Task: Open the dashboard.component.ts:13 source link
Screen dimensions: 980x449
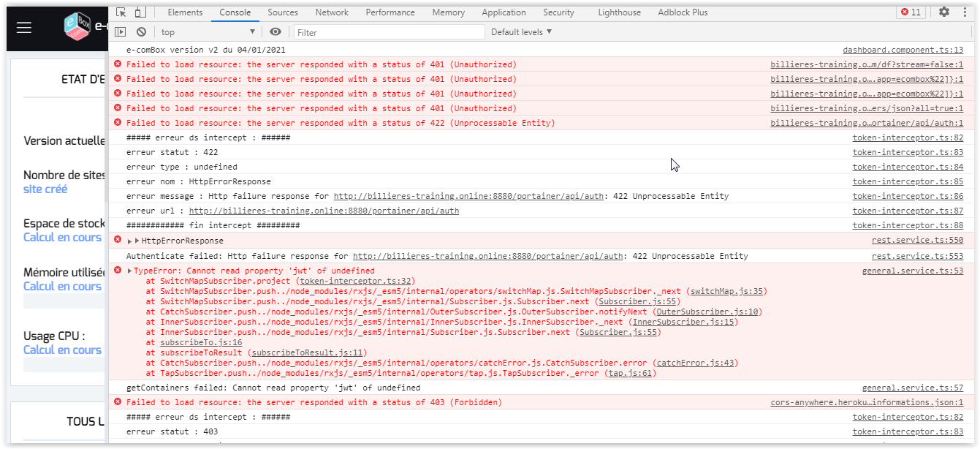Action: [903, 50]
